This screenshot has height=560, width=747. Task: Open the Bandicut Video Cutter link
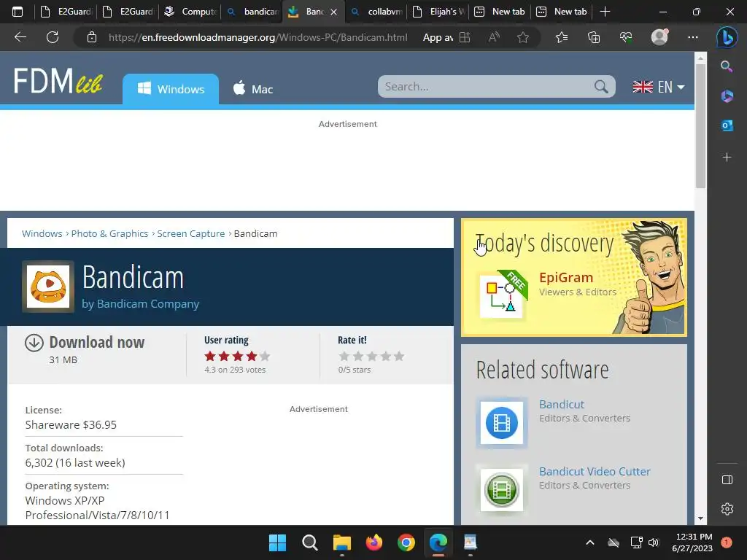click(595, 472)
